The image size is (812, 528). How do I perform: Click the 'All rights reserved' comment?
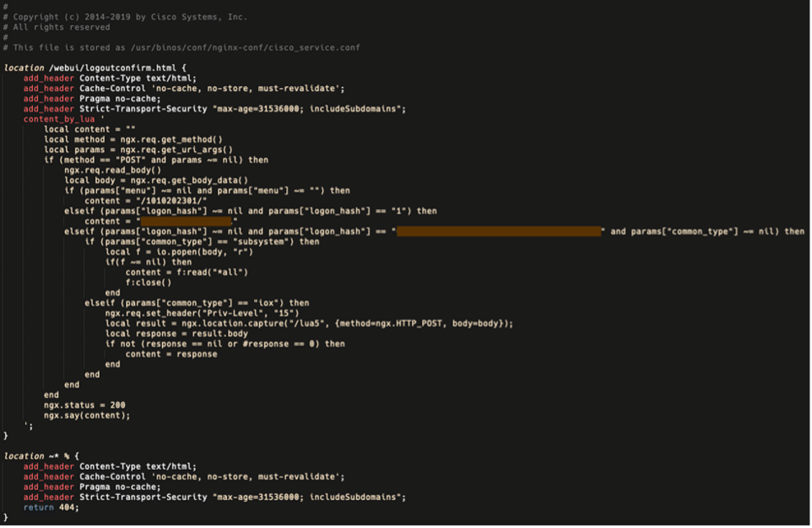pyautogui.click(x=62, y=27)
